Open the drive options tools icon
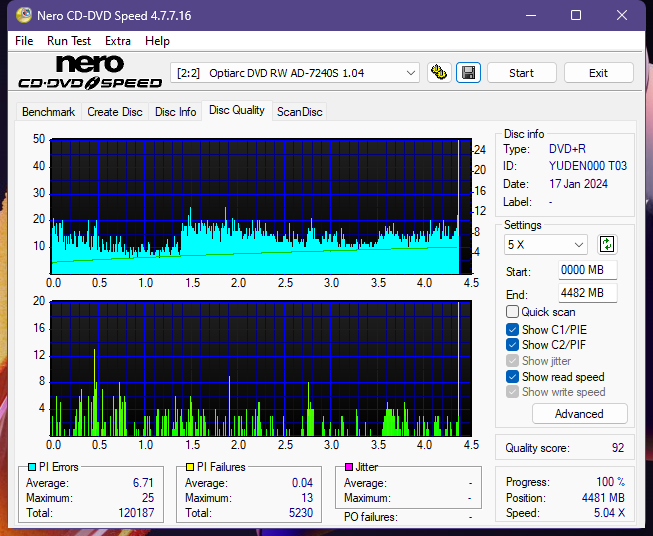Image resolution: width=653 pixels, height=536 pixels. tap(439, 73)
